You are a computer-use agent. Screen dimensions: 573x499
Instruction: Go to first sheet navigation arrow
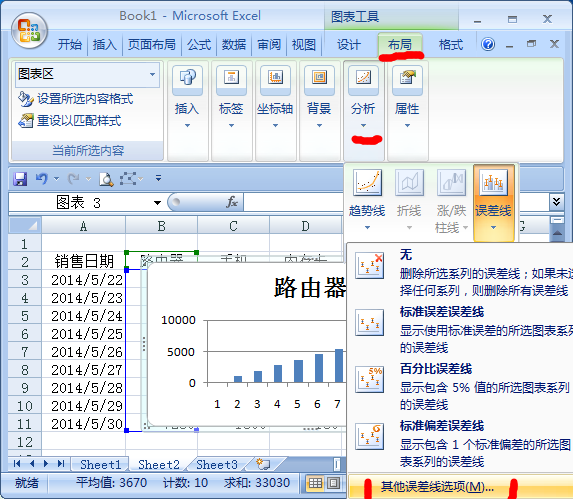click(17, 464)
